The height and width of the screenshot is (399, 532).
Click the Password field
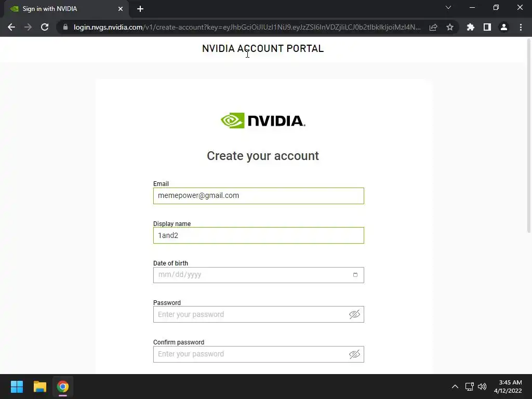(259, 314)
